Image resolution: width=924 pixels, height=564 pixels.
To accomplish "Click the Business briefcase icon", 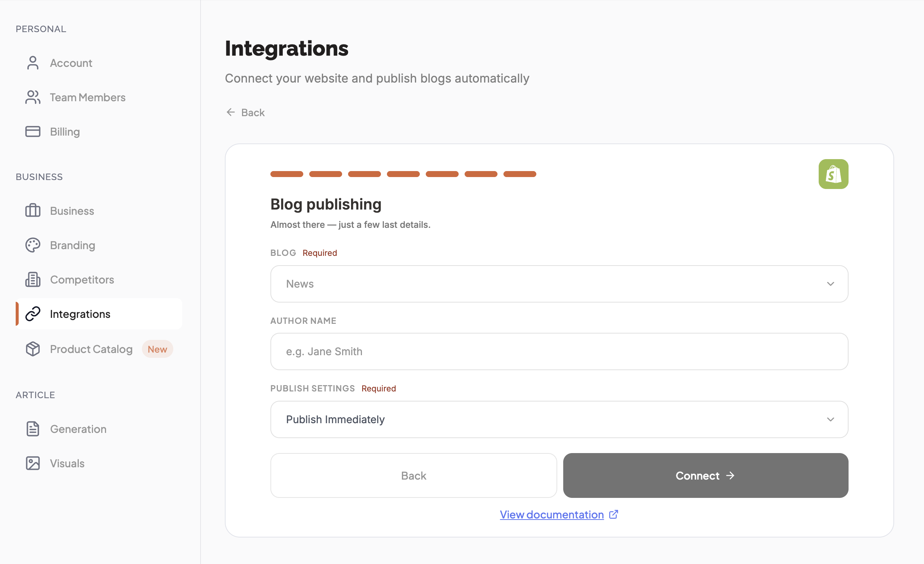I will pyautogui.click(x=33, y=211).
